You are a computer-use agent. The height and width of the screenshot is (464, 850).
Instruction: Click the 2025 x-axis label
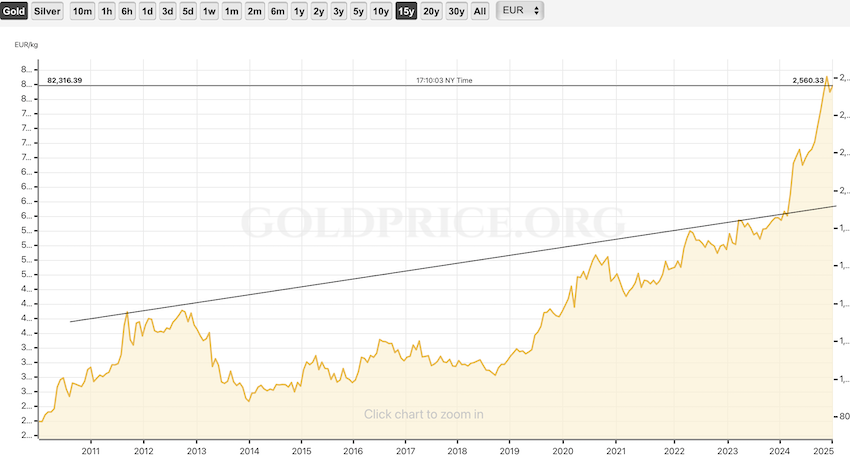[x=824, y=451]
